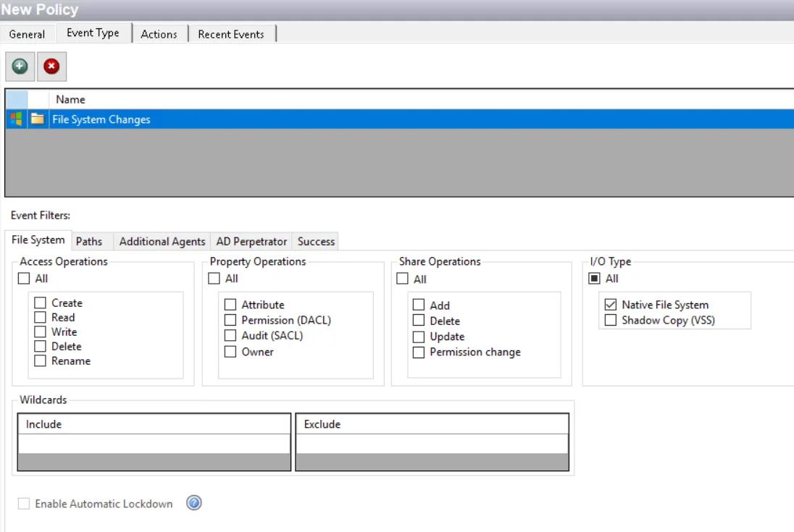The height and width of the screenshot is (532, 794).
Task: Check All under Property Operations
Action: 214,279
